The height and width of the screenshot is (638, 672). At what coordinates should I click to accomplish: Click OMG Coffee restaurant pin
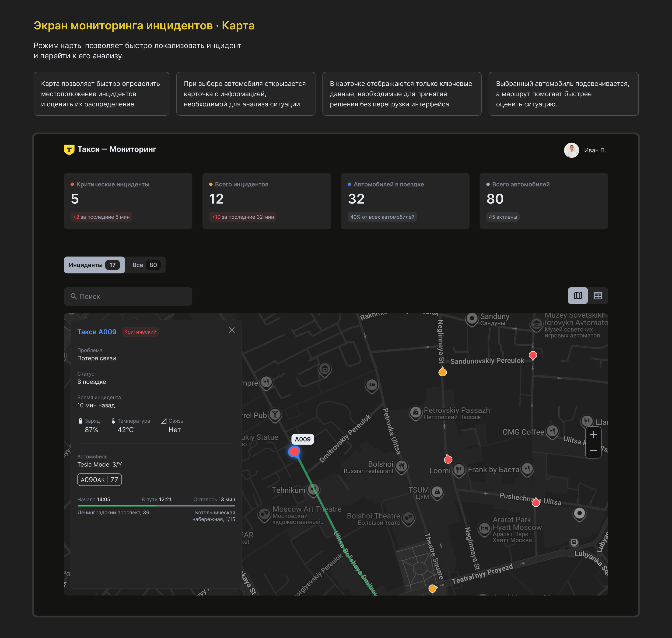[552, 432]
